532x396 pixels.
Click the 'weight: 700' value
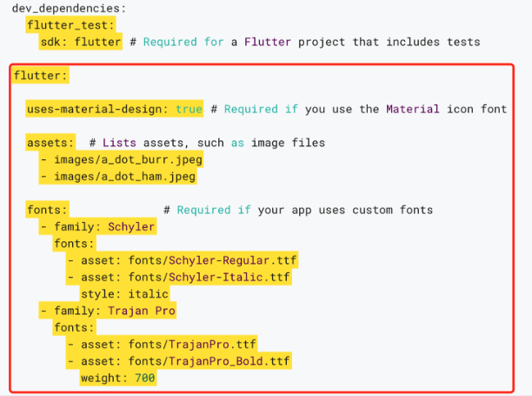117,378
